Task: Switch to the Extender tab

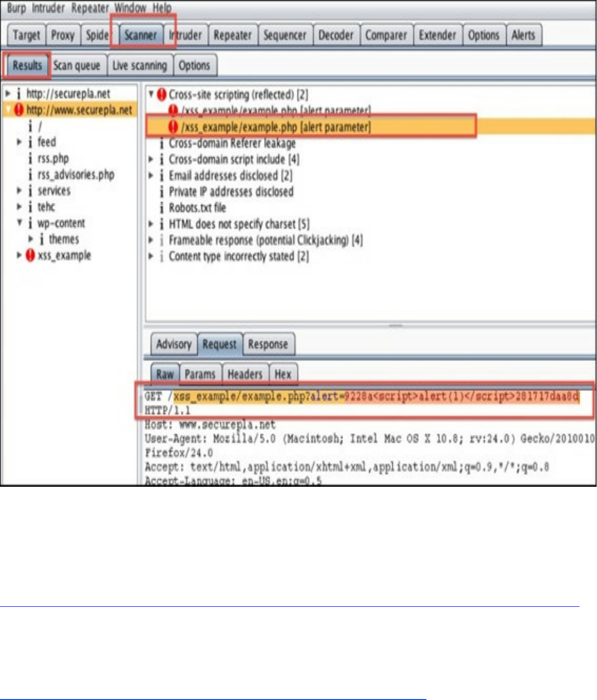Action: (437, 35)
